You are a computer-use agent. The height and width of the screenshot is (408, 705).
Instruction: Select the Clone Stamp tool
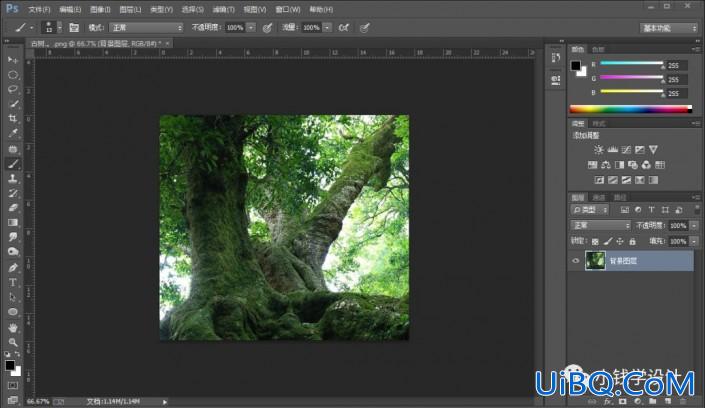(x=13, y=178)
